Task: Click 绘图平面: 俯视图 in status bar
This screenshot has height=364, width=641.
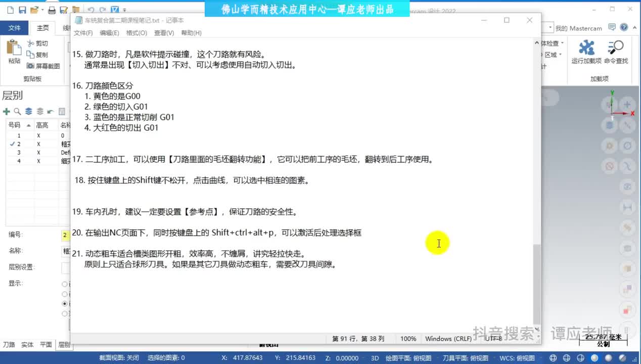Action: [407, 358]
